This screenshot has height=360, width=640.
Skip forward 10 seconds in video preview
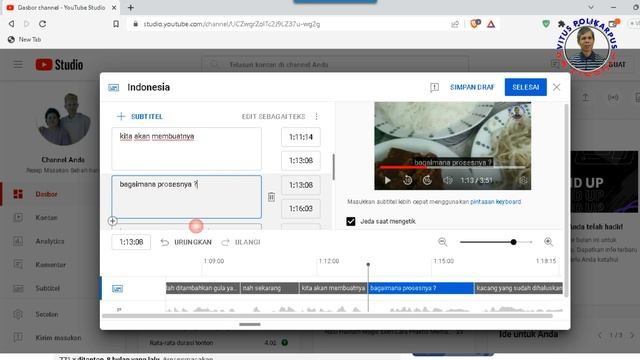(x=427, y=180)
